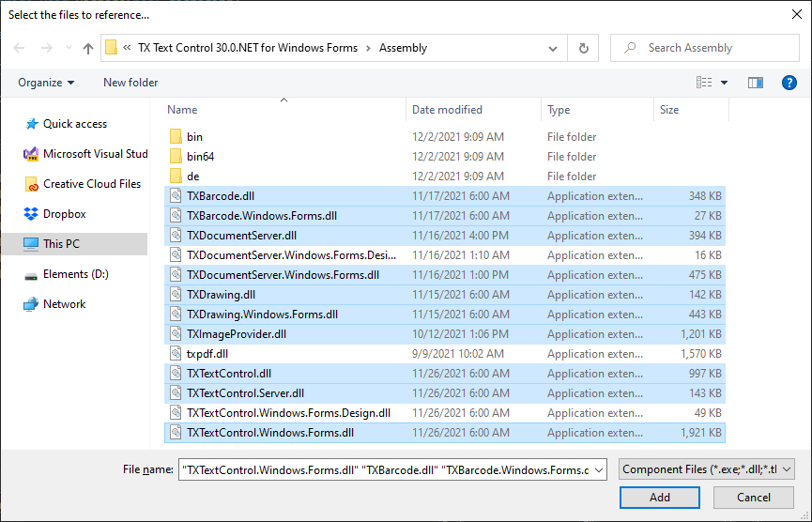
Task: Open Elements (D:) drive
Action: [76, 274]
